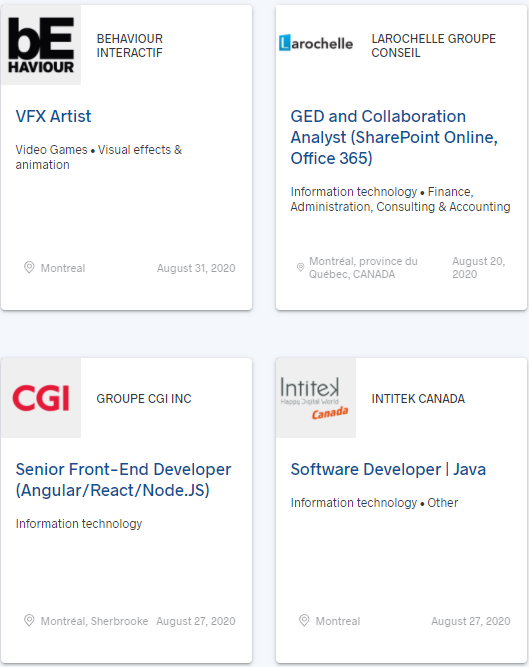Click the red CGI logo
Viewport: 529px width, 667px height.
click(x=41, y=398)
